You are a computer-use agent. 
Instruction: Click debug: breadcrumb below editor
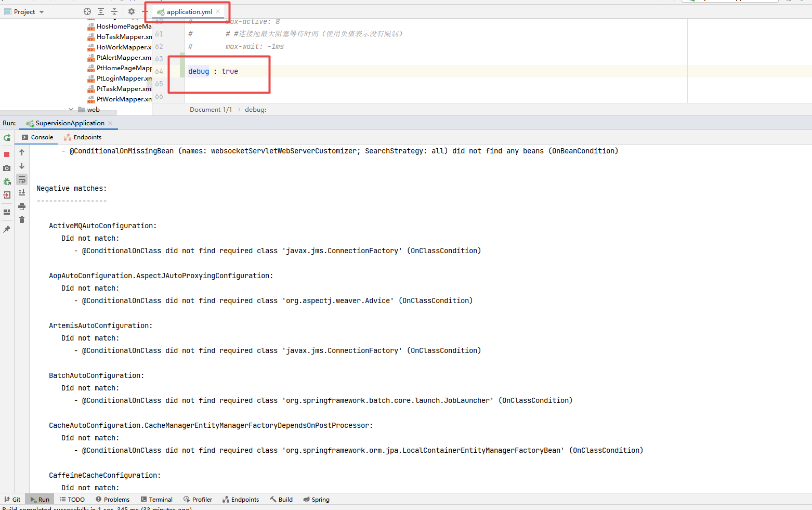(255, 110)
